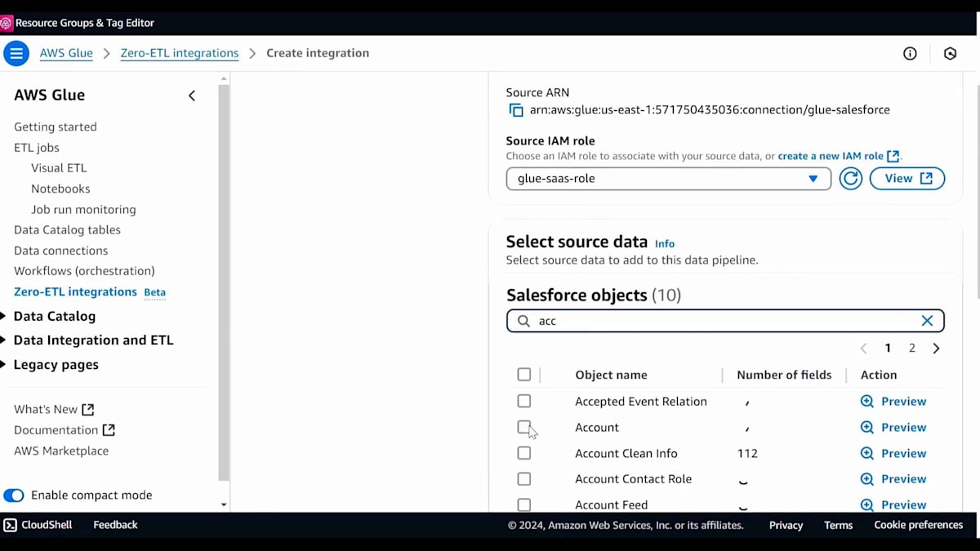This screenshot has height=551, width=980.
Task: Check the Accepted Event Relation row
Action: click(524, 402)
